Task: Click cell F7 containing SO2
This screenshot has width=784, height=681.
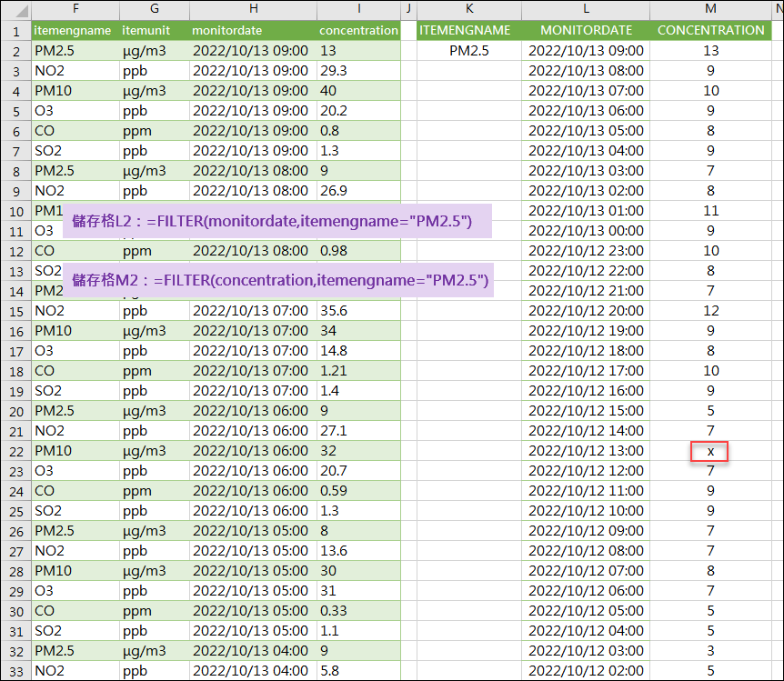Action: click(x=75, y=151)
